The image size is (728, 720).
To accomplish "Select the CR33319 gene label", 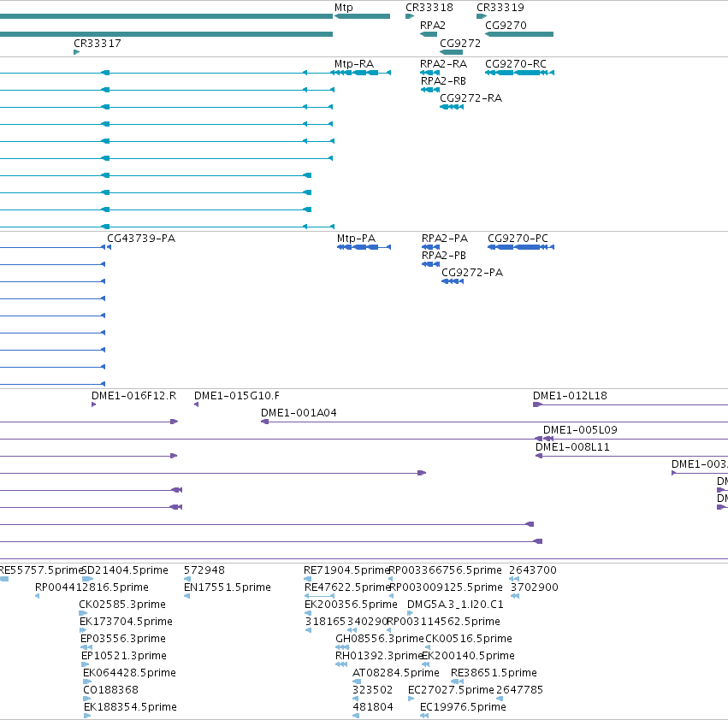I will coord(500,8).
